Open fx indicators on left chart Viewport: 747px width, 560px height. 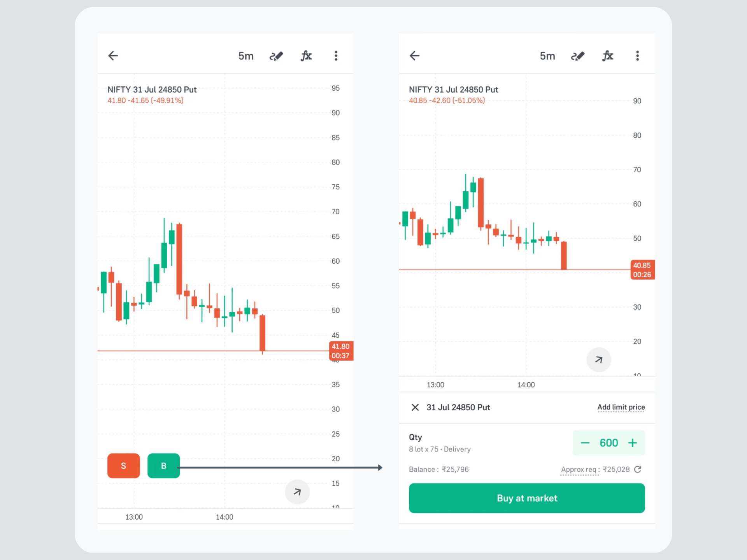pos(306,56)
